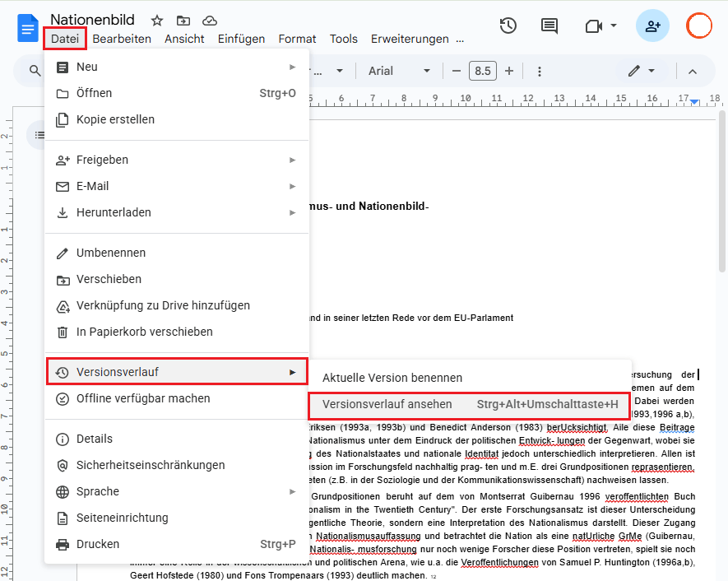Click the vertical scrollbar thumb

tap(721, 191)
